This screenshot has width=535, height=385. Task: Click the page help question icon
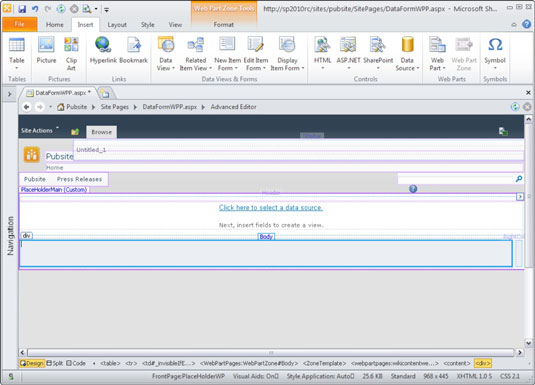[x=413, y=189]
